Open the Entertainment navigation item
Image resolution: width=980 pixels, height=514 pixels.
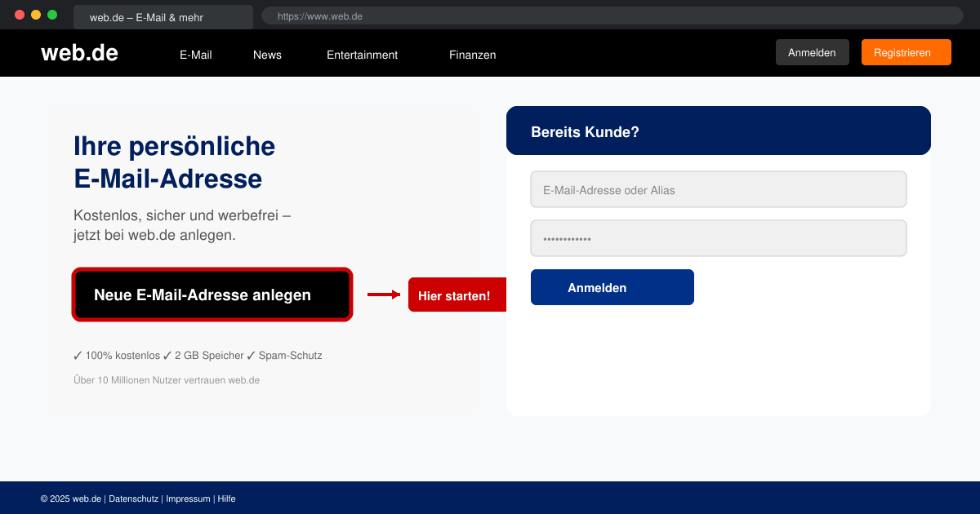click(x=362, y=55)
